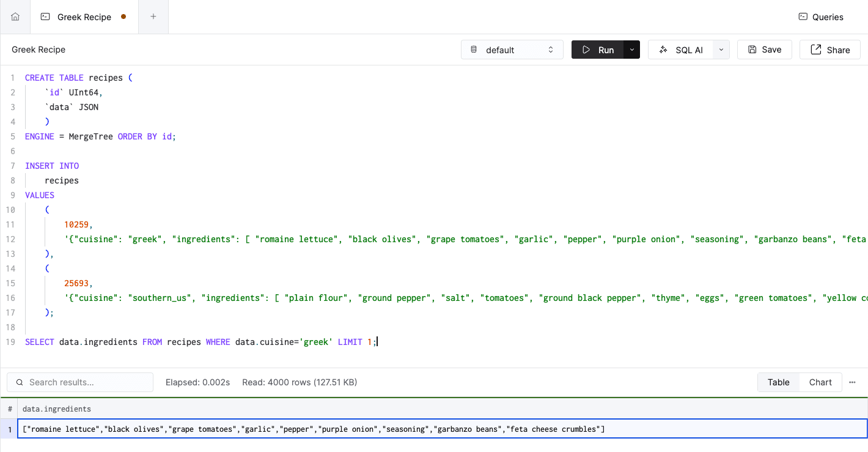The image size is (868, 452).
Task: Click the home icon tab
Action: [x=15, y=17]
